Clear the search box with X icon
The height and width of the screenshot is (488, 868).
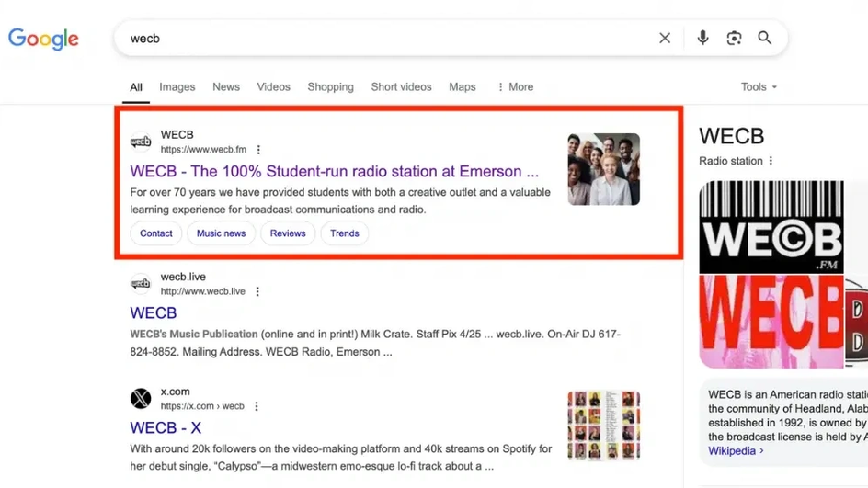[664, 39]
